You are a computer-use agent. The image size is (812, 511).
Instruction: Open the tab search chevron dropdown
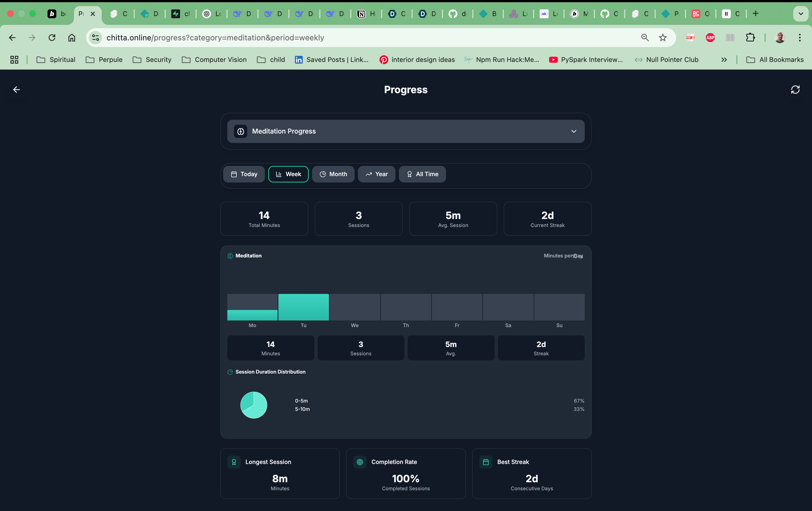coord(800,14)
